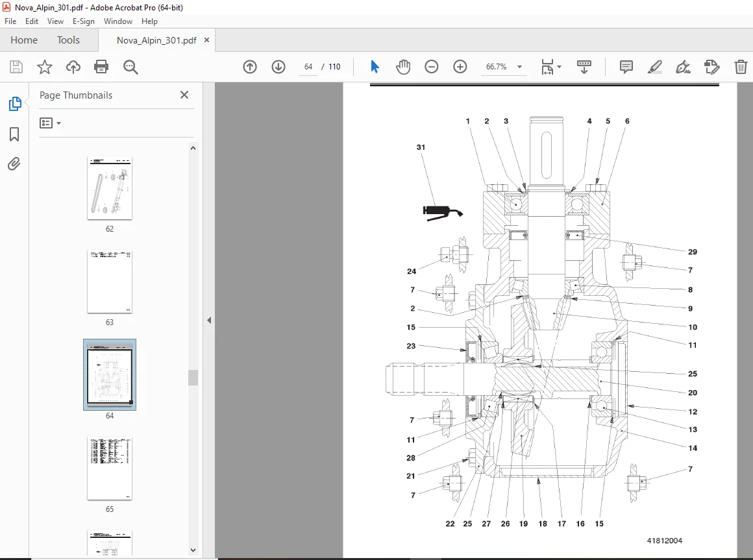
Task: Expand the page fit options arrow
Action: coord(559,67)
